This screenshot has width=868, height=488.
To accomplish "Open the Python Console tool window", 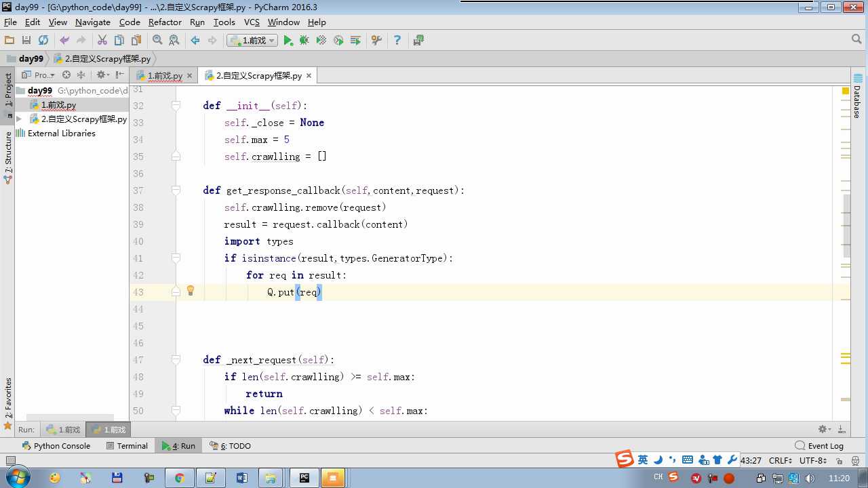I will [56, 446].
